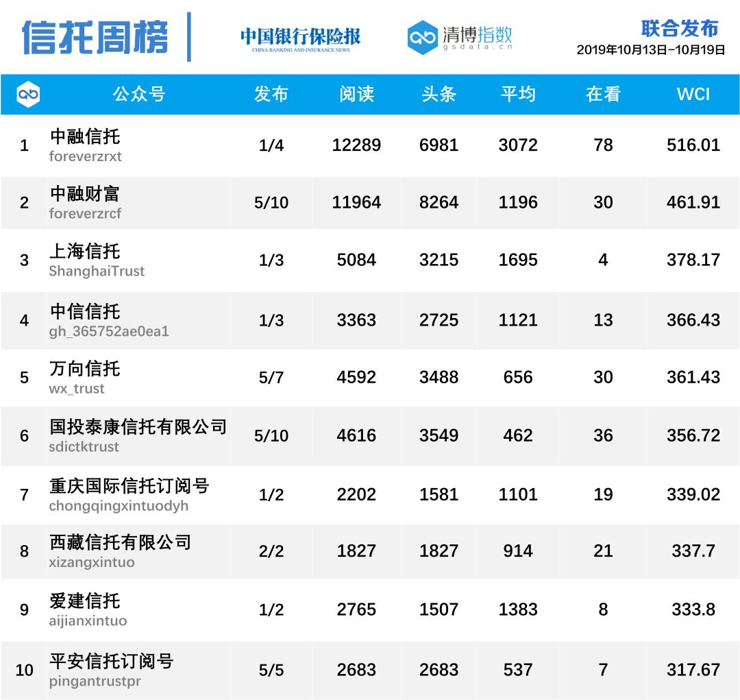The image size is (740, 700).
Task: Select the account name 重庆国际信托订阅号
Action: (129, 485)
